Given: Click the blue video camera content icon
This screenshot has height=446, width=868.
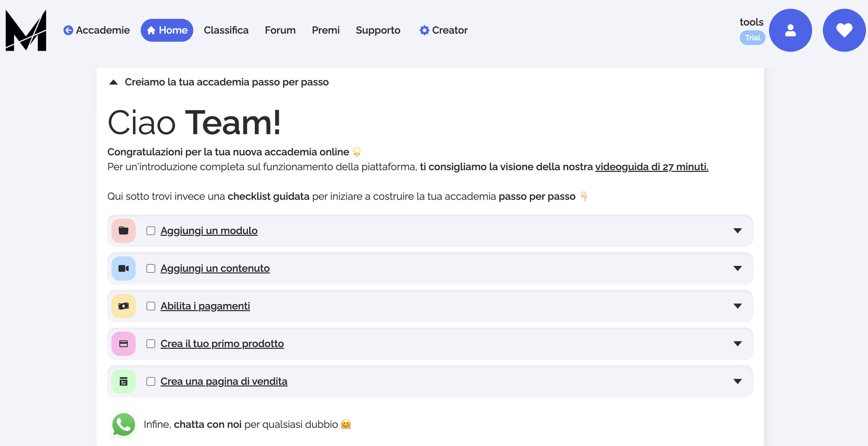Looking at the screenshot, I should tap(123, 269).
